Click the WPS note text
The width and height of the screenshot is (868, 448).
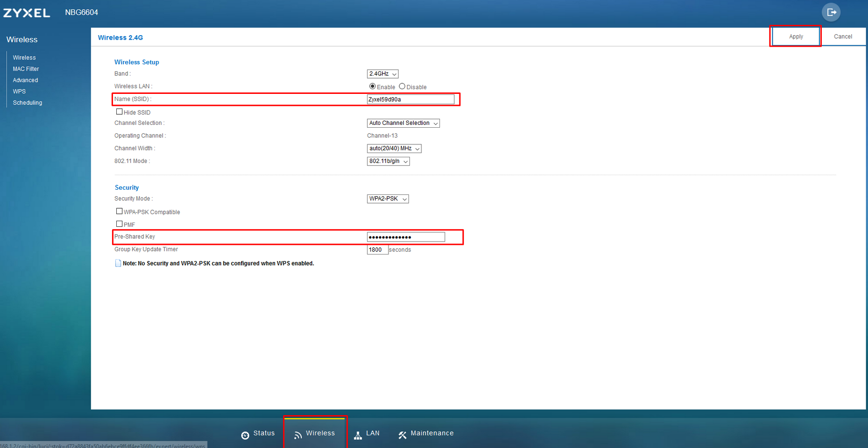tap(218, 264)
